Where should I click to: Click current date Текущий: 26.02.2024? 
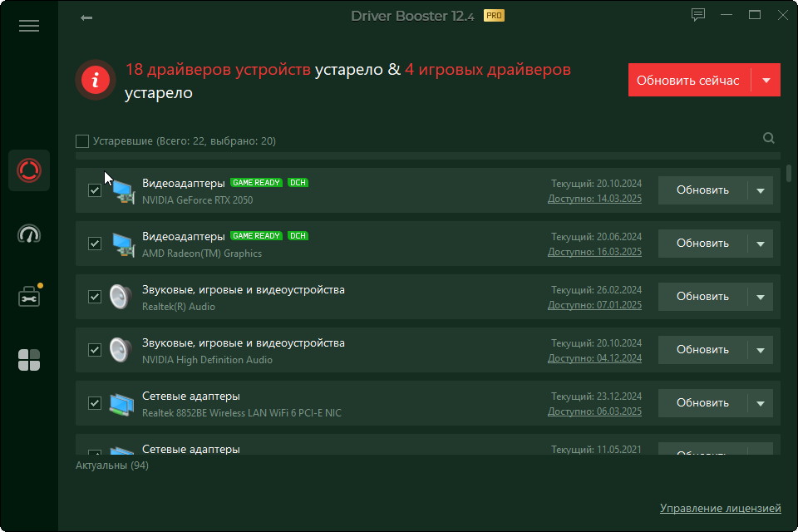[597, 290]
